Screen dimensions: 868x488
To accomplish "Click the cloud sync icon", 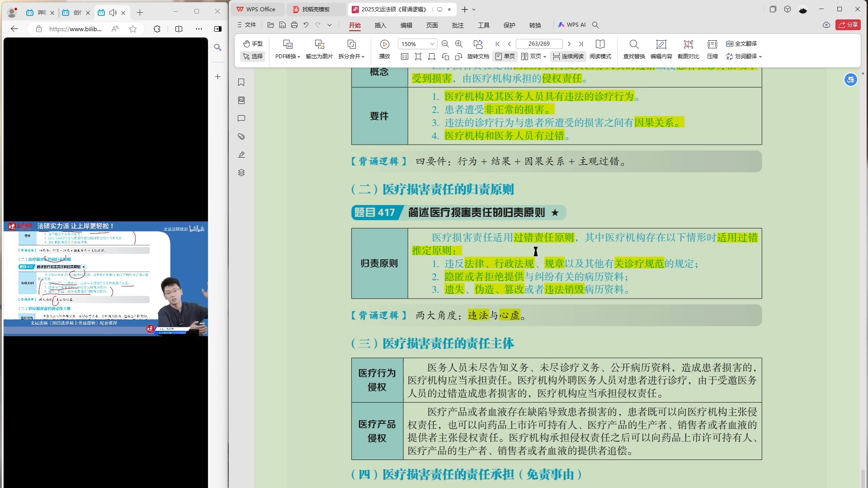I will point(826,25).
